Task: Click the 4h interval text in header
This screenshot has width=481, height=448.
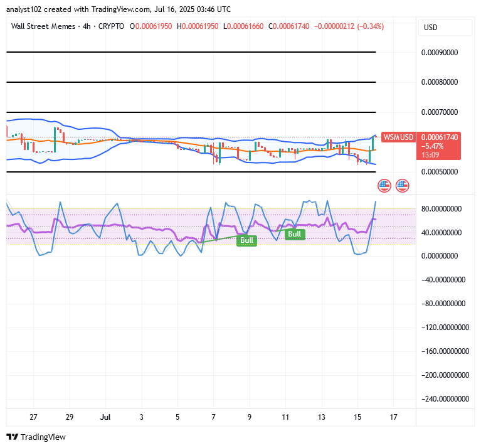Action: pyautogui.click(x=87, y=26)
